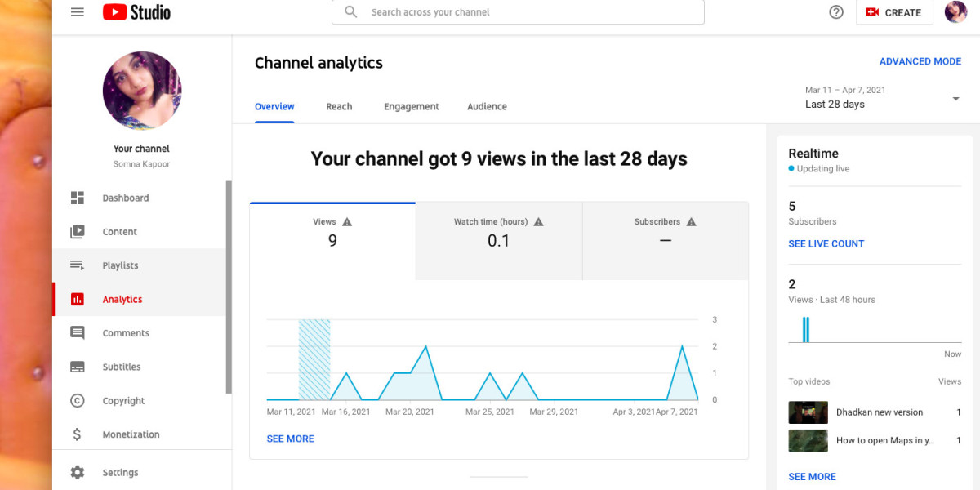Image resolution: width=980 pixels, height=490 pixels.
Task: Click the YouTube Studio logo
Action: tap(136, 12)
